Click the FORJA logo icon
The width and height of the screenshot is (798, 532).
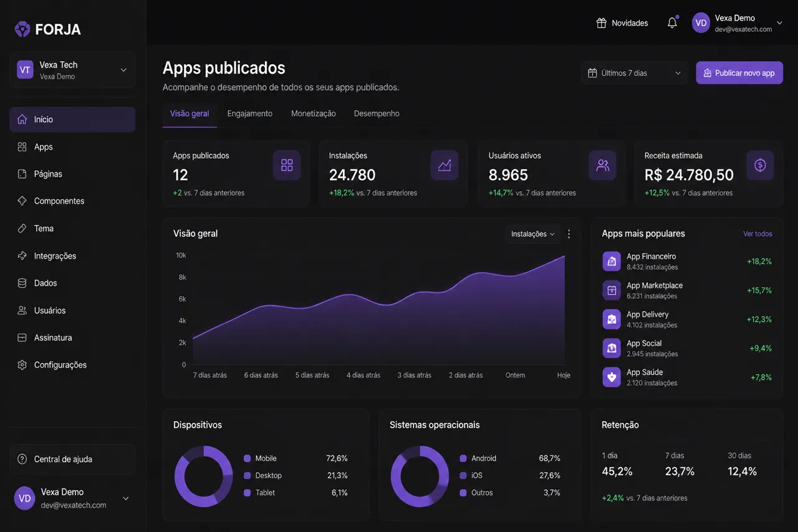22,29
